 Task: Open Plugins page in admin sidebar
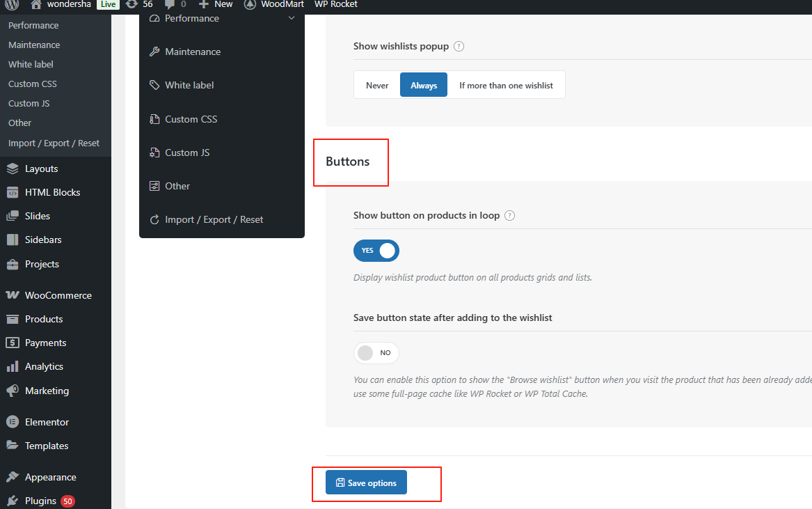coord(40,501)
